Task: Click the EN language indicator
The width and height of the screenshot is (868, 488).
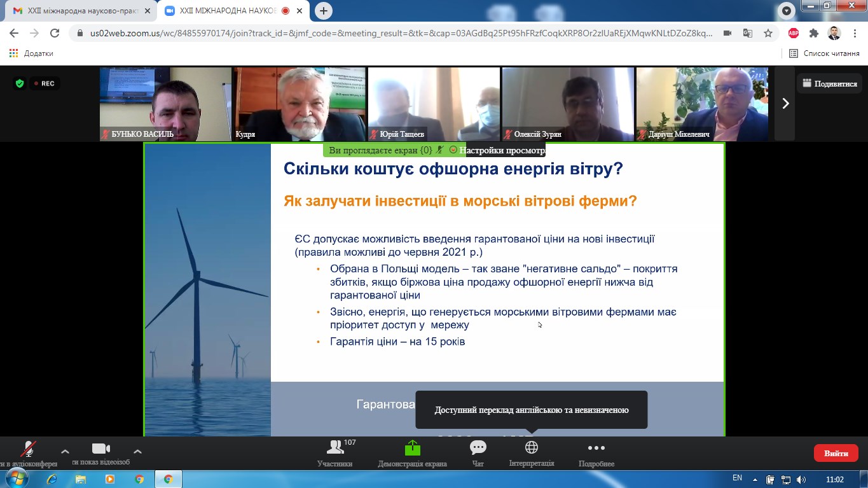Action: [737, 478]
